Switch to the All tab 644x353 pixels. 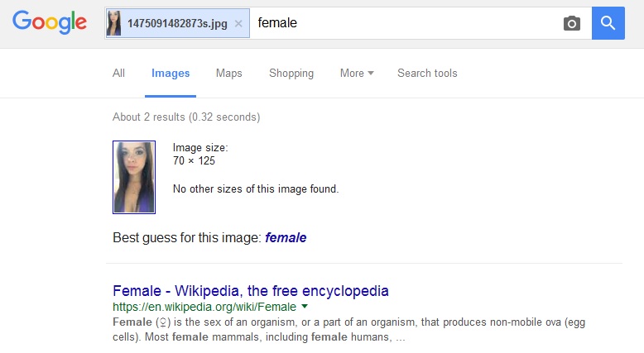click(118, 73)
